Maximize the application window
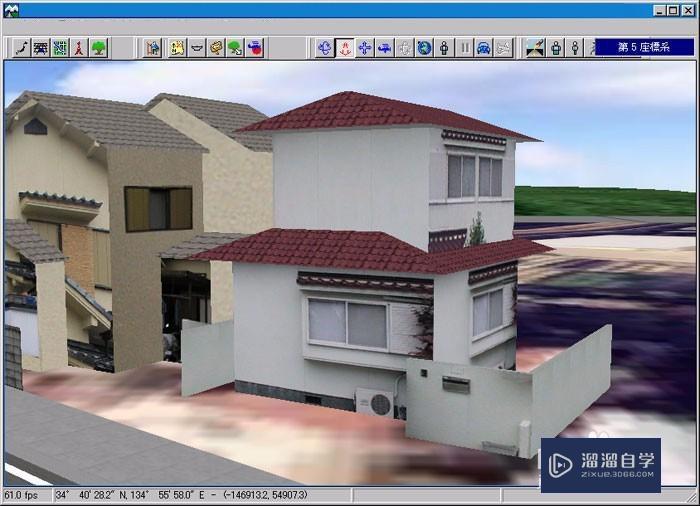700x506 pixels. (x=673, y=10)
